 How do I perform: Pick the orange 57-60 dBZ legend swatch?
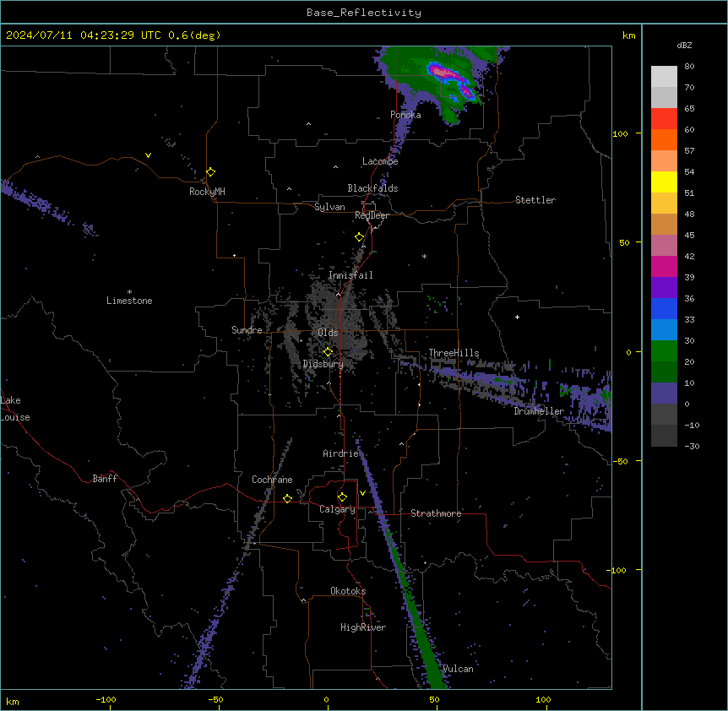tap(664, 139)
